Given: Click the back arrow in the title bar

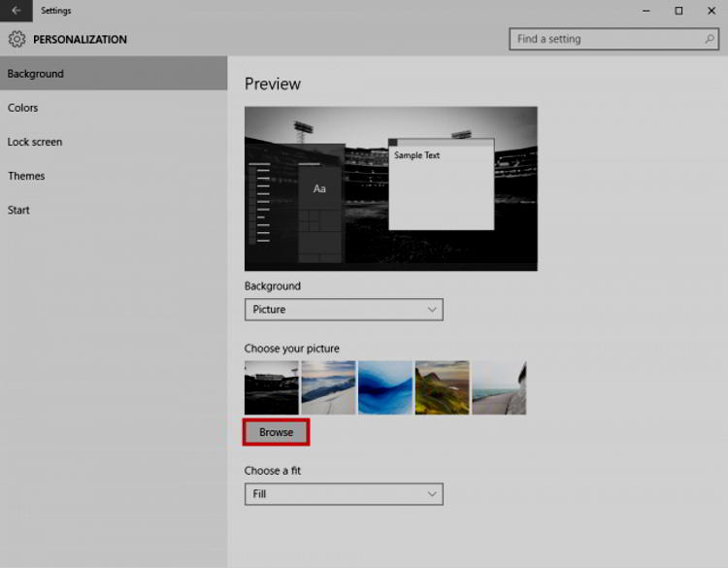Looking at the screenshot, I should coord(16,11).
